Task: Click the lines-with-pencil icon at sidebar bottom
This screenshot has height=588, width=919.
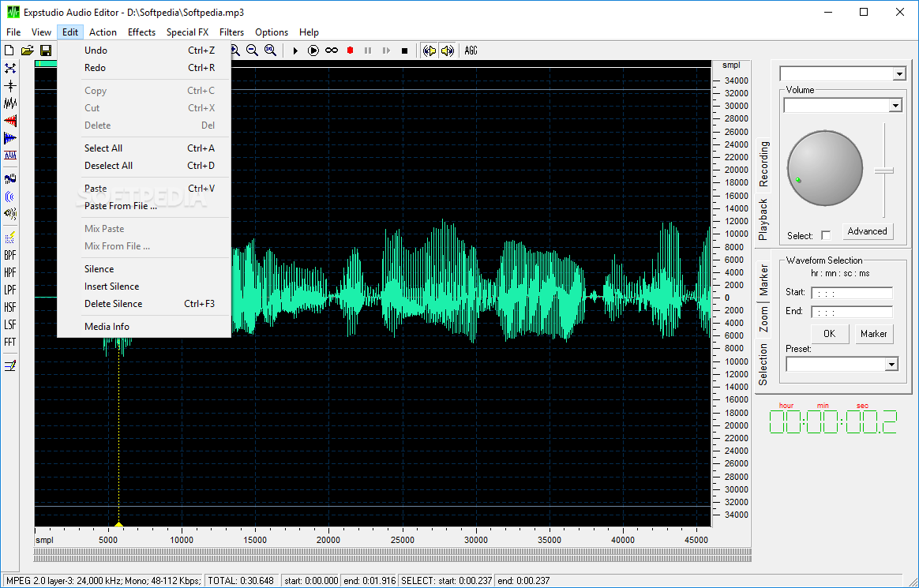Action: 10,366
